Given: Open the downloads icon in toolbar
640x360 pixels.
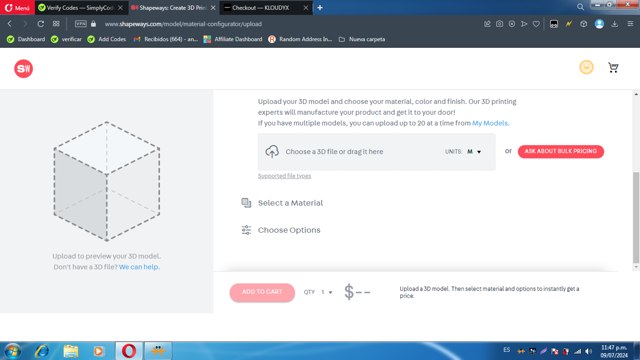Looking at the screenshot, I should [614, 24].
